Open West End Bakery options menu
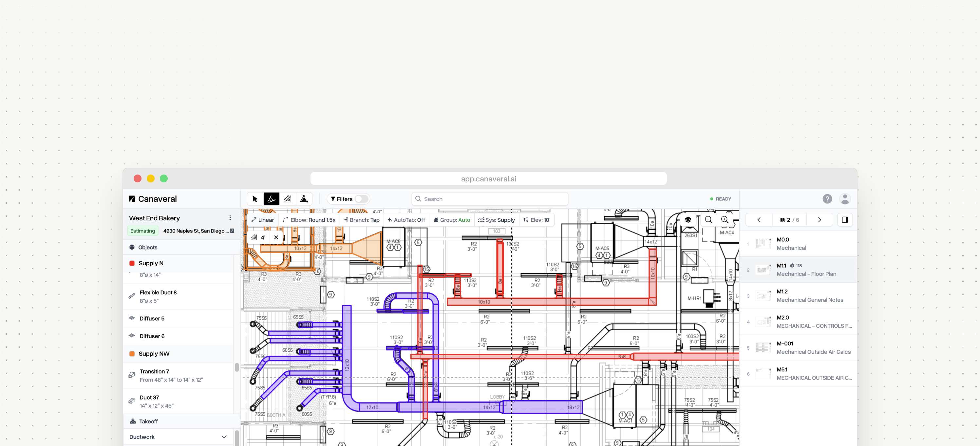The width and height of the screenshot is (980, 446). (x=230, y=218)
